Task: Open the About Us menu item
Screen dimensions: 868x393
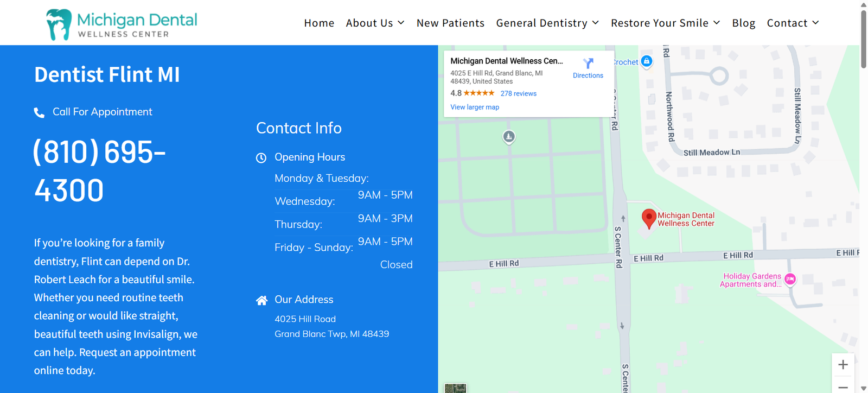Action: 369,23
